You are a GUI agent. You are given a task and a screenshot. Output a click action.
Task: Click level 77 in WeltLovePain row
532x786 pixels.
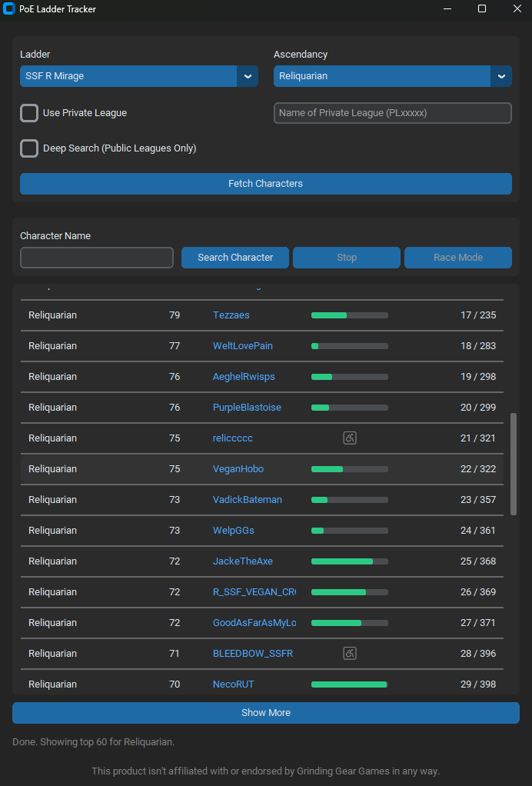click(175, 346)
